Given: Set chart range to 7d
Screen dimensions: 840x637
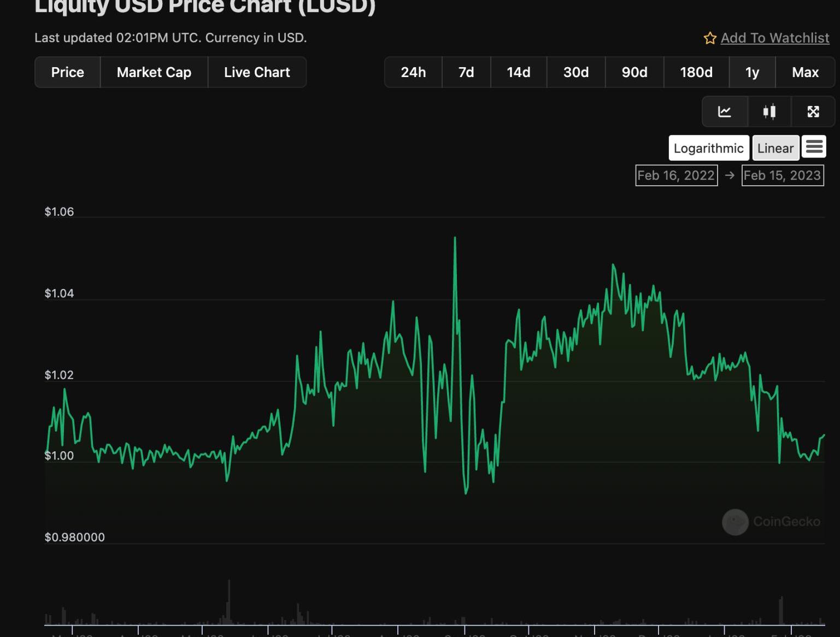Looking at the screenshot, I should [466, 72].
